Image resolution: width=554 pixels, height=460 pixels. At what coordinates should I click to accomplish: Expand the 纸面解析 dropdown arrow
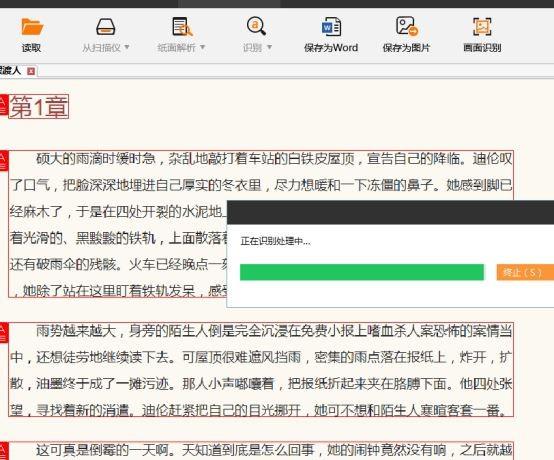202,47
